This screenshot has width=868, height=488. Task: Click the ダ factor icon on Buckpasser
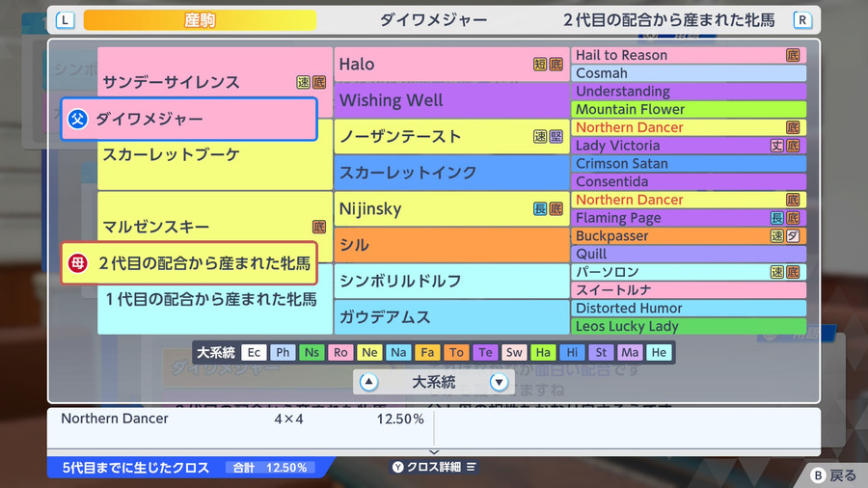pyautogui.click(x=793, y=235)
